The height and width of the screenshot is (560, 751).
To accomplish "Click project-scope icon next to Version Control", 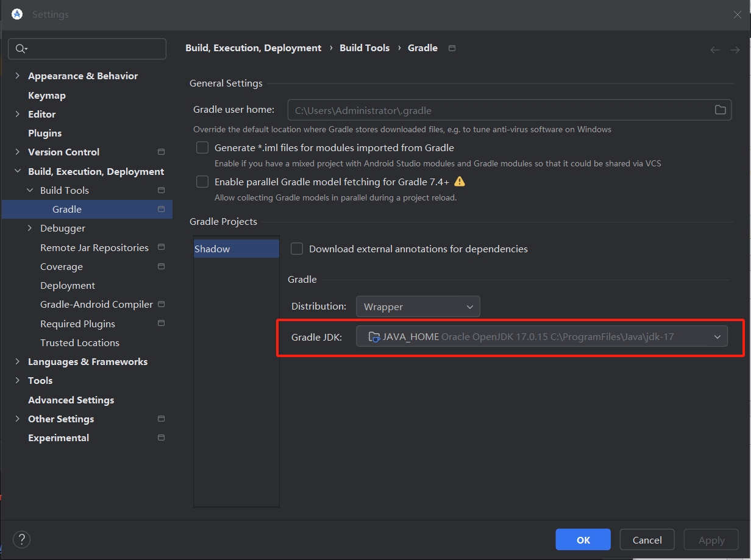I will tap(161, 152).
